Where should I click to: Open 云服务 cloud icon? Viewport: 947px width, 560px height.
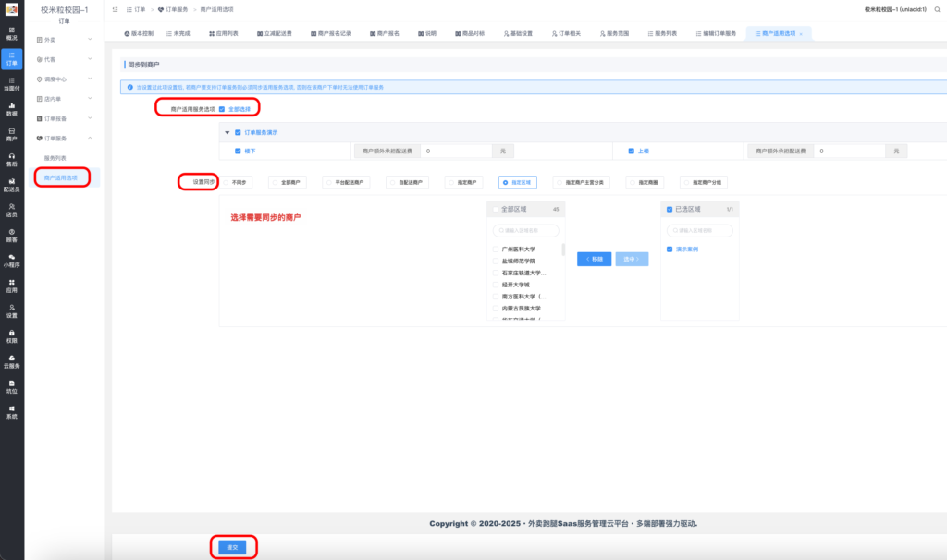pyautogui.click(x=11, y=361)
